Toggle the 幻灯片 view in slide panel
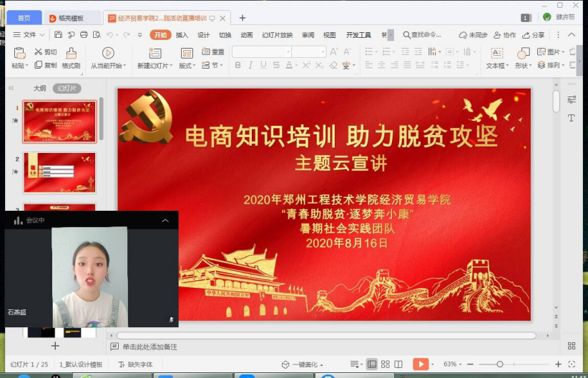This screenshot has height=378, width=588. pos(67,89)
